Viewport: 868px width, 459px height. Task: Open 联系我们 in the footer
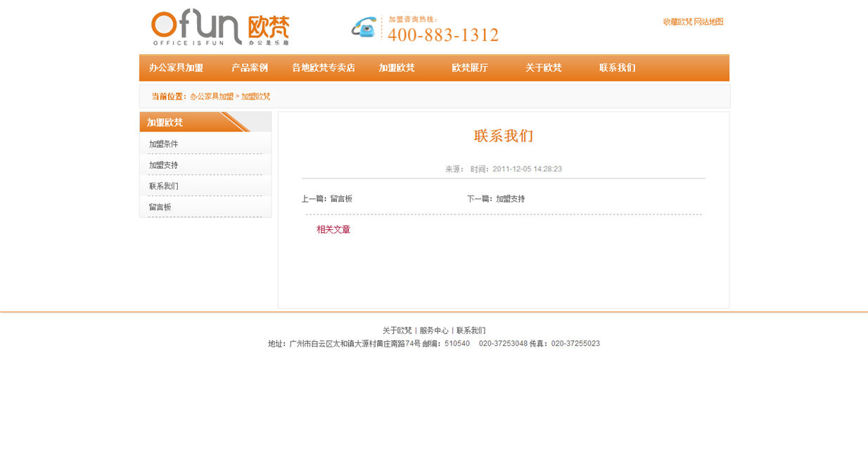(x=471, y=330)
